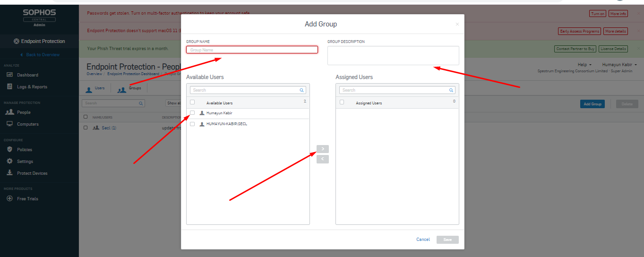Click More info button in password banner
This screenshot has height=257, width=644.
618,14
